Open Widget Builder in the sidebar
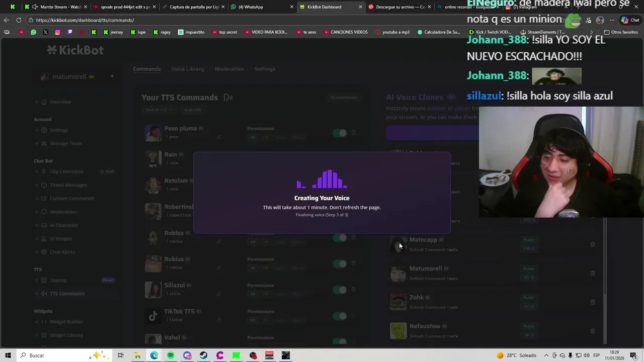The height and width of the screenshot is (362, 644). point(66,322)
